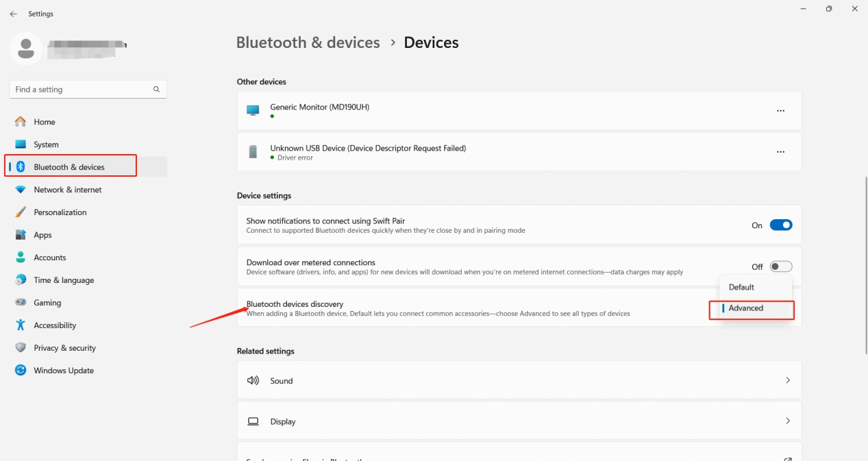Open more options for Generic Monitor
Screen dimensions: 868x461
[x=780, y=111]
